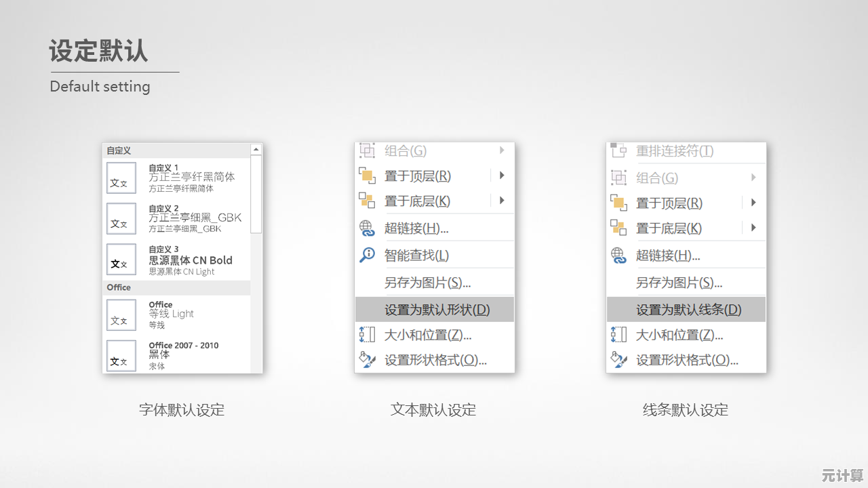The height and width of the screenshot is (488, 868).
Task: Click the Reroute Connectors icon in right menu
Action: coord(618,150)
